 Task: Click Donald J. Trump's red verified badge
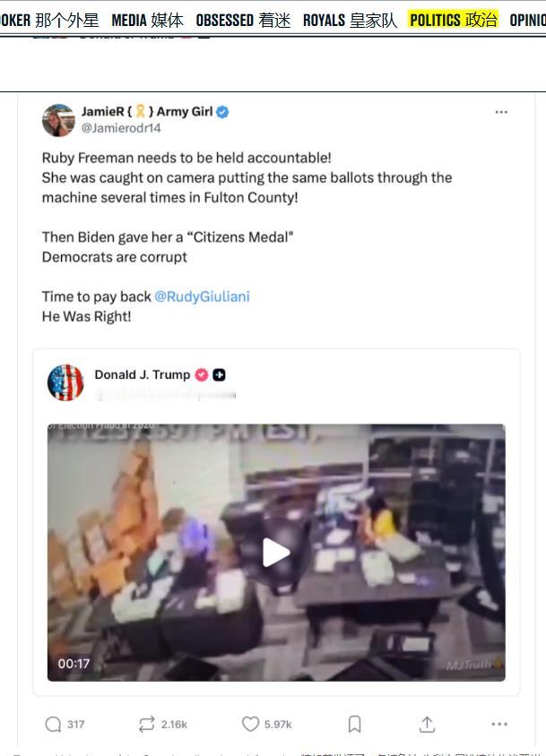(x=202, y=374)
